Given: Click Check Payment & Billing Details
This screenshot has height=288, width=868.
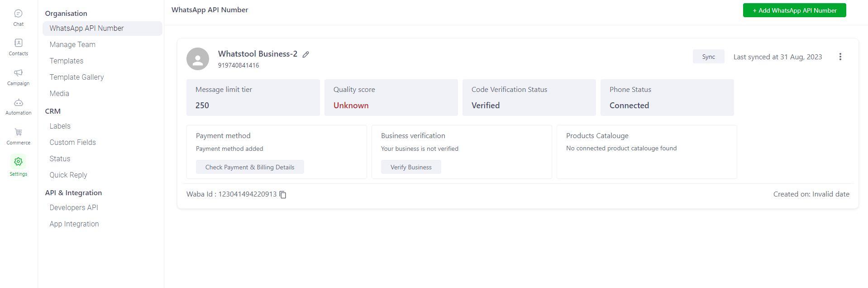Looking at the screenshot, I should tap(250, 167).
